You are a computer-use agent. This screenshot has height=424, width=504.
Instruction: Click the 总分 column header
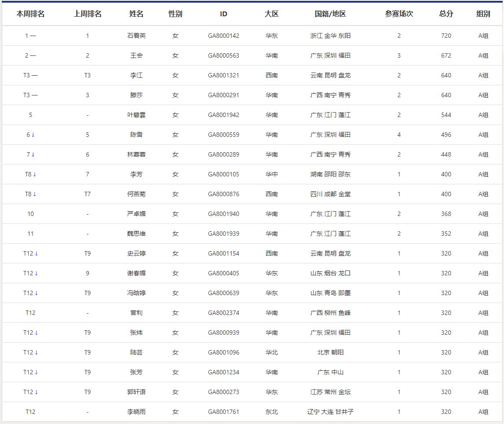point(446,14)
